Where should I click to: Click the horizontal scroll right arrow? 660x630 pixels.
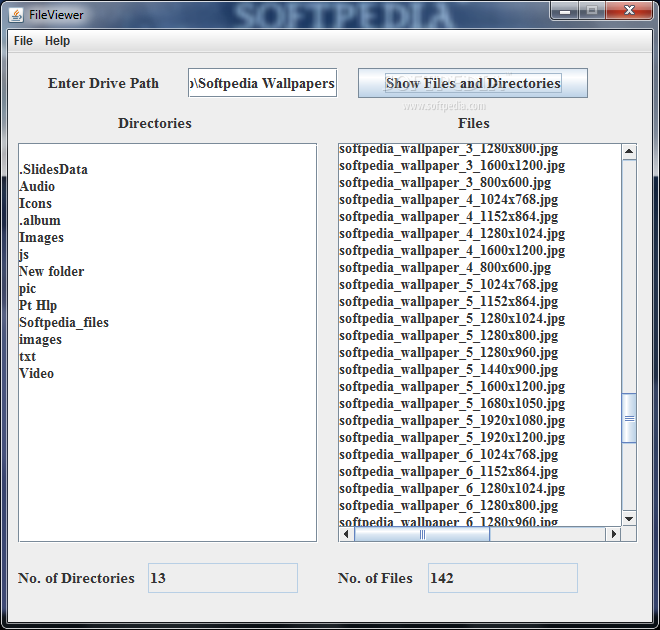(613, 534)
